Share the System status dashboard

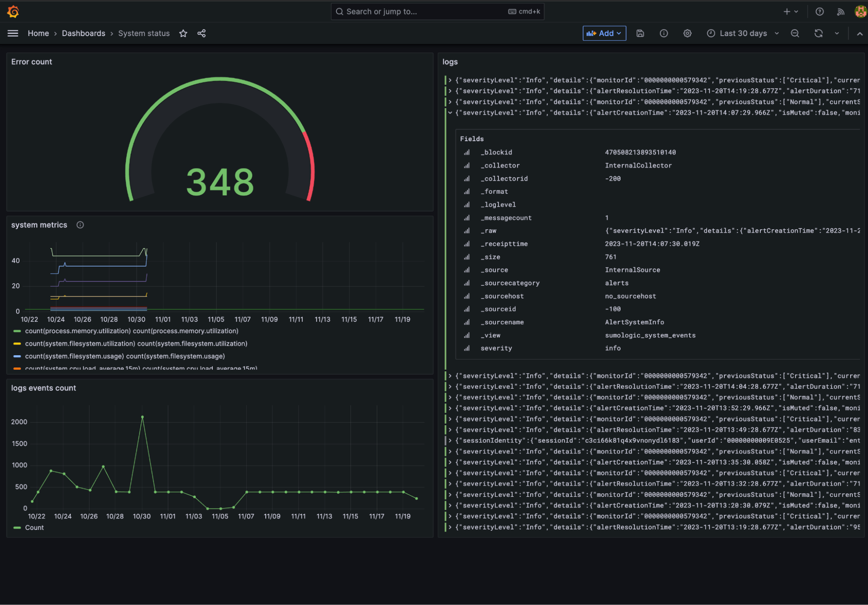[x=201, y=33]
